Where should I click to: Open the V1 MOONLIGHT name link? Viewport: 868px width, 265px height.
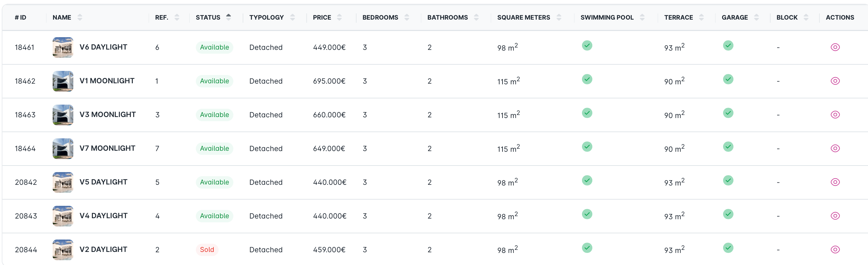(107, 81)
